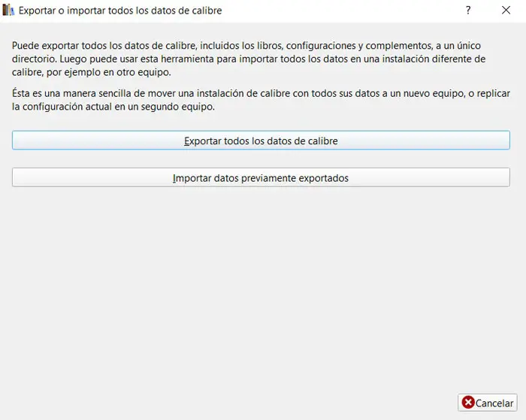This screenshot has height=420, width=526.
Task: Click the calibre books icon in title bar
Action: pyautogui.click(x=8, y=11)
